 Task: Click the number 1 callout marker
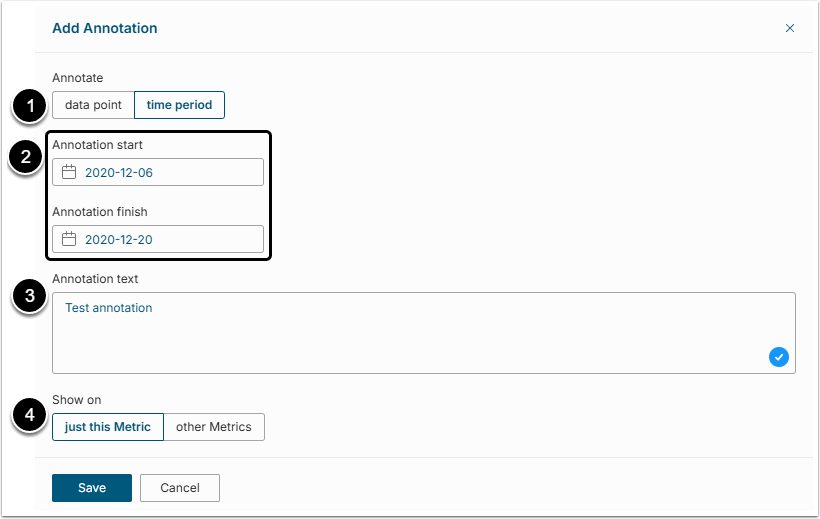(30, 104)
